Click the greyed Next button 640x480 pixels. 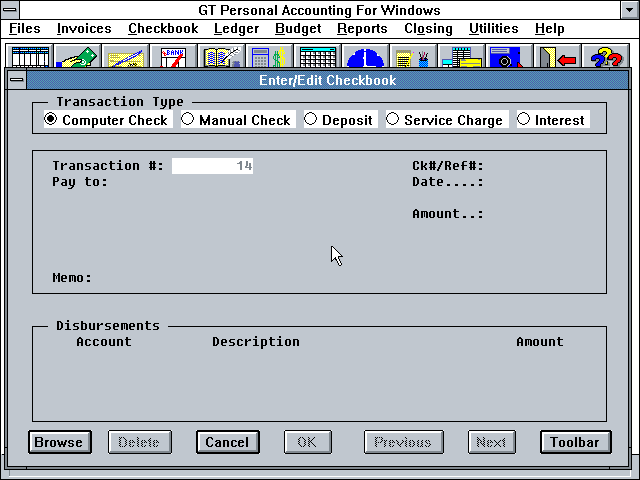491,442
